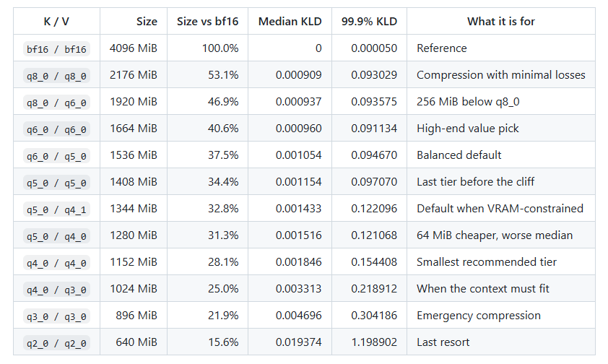Click the 25.0% size ratio cell
Image resolution: width=608 pixels, height=364 pixels.
[x=223, y=289]
